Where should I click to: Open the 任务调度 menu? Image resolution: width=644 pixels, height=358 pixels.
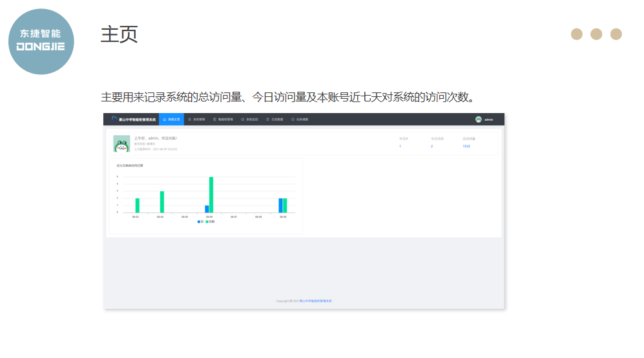[x=300, y=120]
